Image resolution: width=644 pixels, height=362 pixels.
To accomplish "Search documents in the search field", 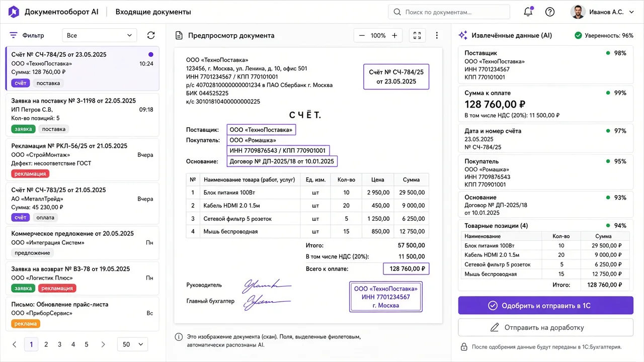I will point(449,12).
